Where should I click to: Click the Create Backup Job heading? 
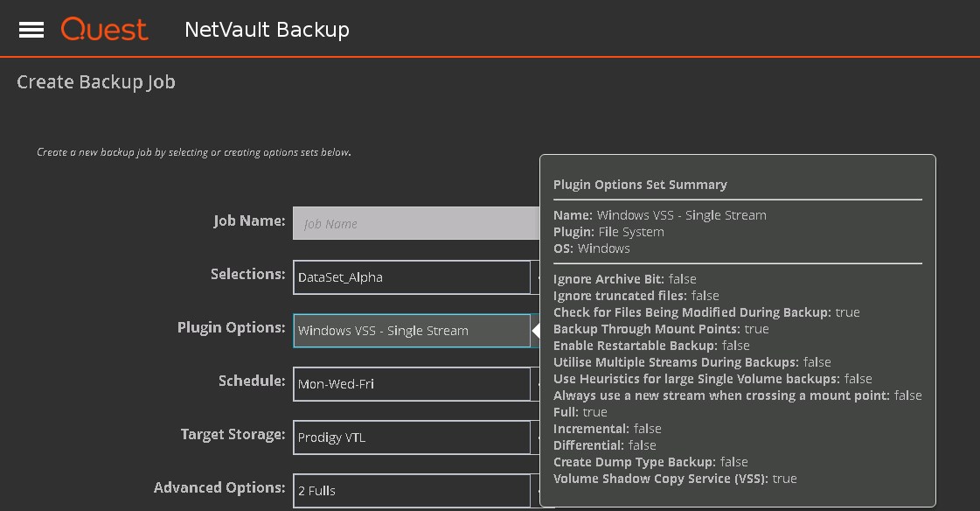click(96, 82)
